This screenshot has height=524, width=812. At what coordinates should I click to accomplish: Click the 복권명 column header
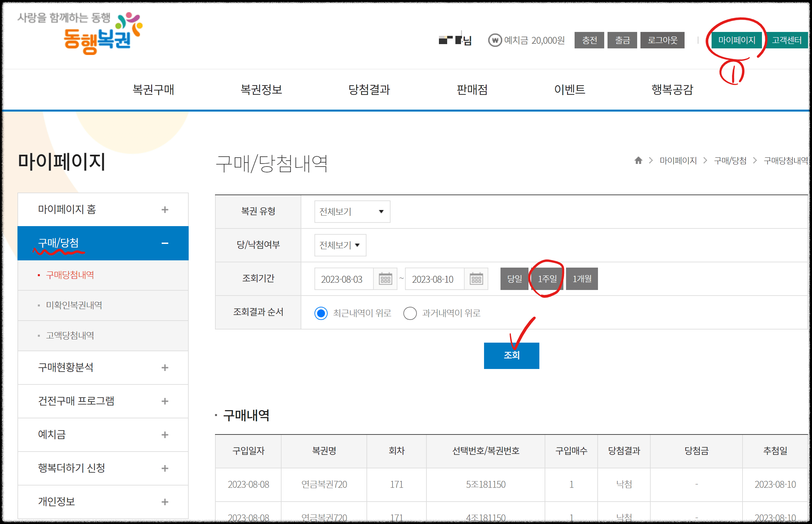click(324, 451)
